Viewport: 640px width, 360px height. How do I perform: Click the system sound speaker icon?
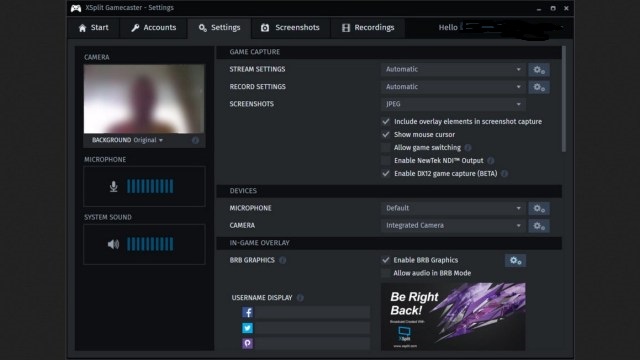pyautogui.click(x=113, y=244)
